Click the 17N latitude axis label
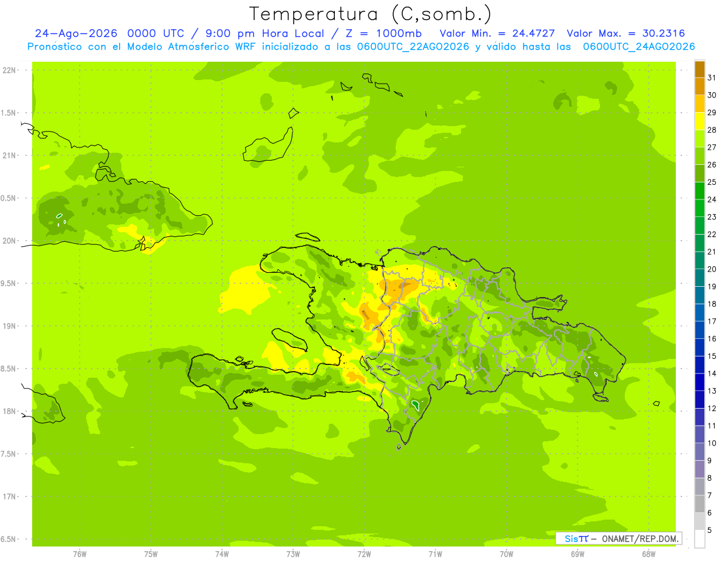728x562 pixels. [x=10, y=497]
